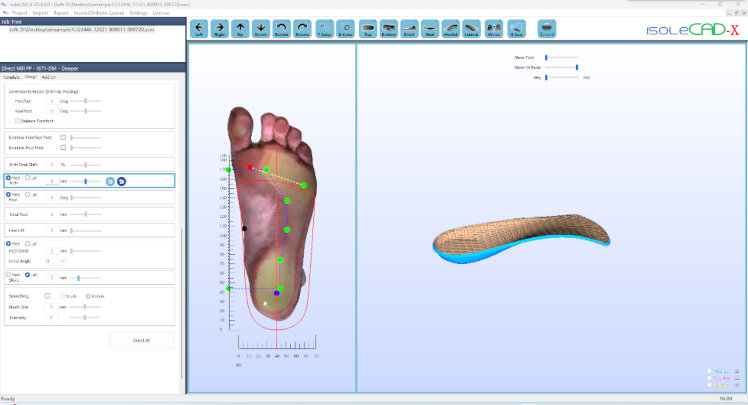Switch to the Bottom view icon
The image size is (748, 405).
pos(388,29)
